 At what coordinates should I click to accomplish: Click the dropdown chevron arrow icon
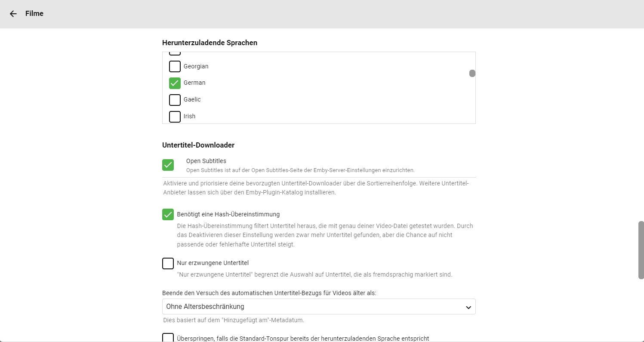pos(468,307)
